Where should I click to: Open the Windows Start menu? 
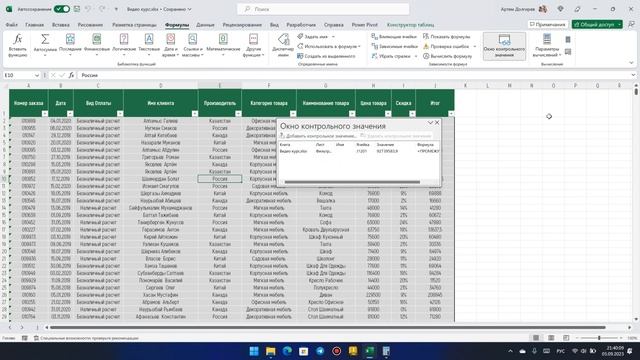(x=254, y=351)
